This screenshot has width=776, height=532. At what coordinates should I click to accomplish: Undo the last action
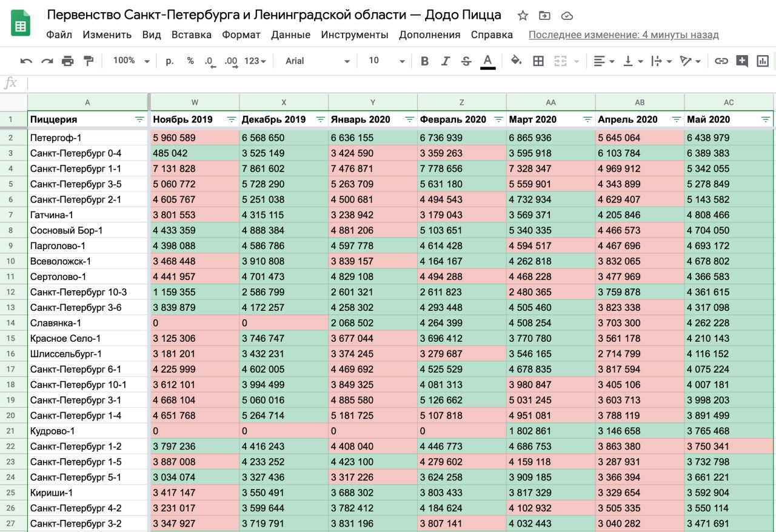pos(26,61)
